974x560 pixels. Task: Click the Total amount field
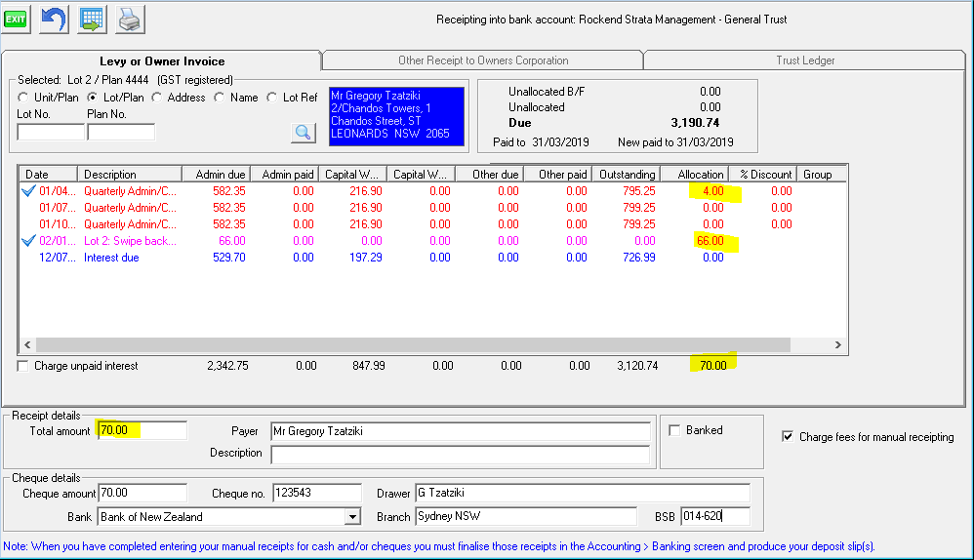point(142,430)
